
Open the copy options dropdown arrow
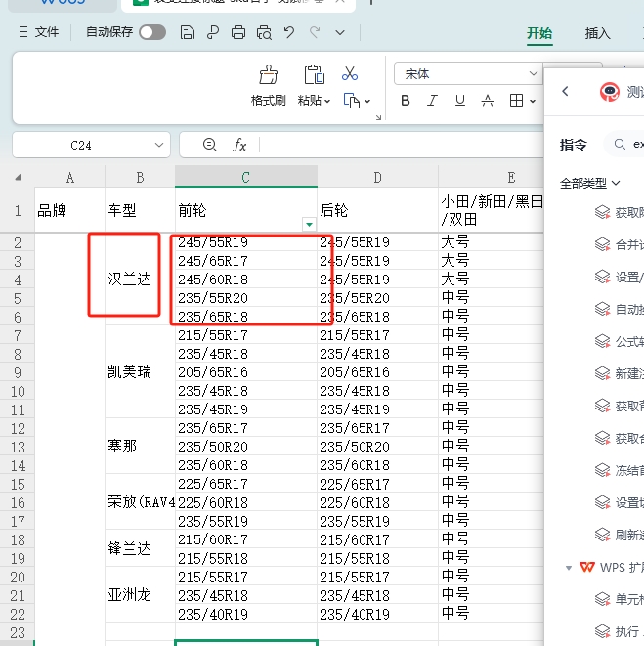tap(367, 101)
